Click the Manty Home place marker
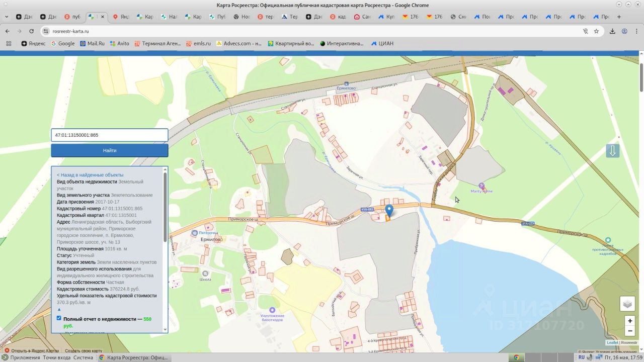 click(x=481, y=186)
